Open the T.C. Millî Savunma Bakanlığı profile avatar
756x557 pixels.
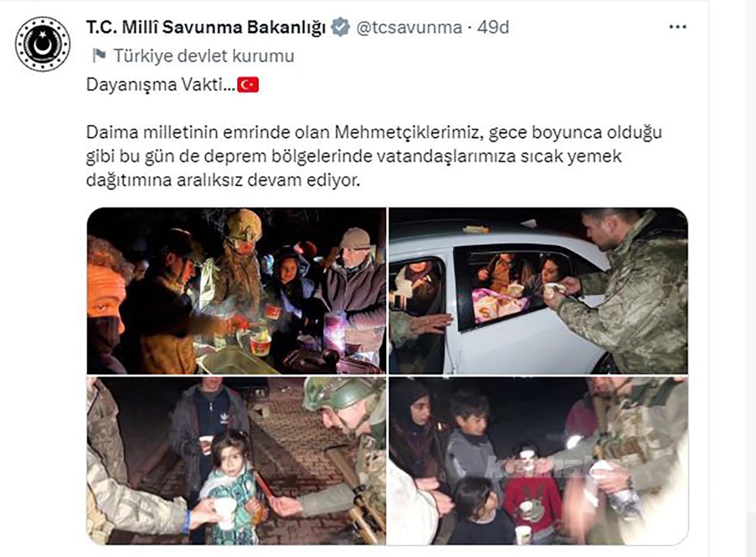point(43,44)
